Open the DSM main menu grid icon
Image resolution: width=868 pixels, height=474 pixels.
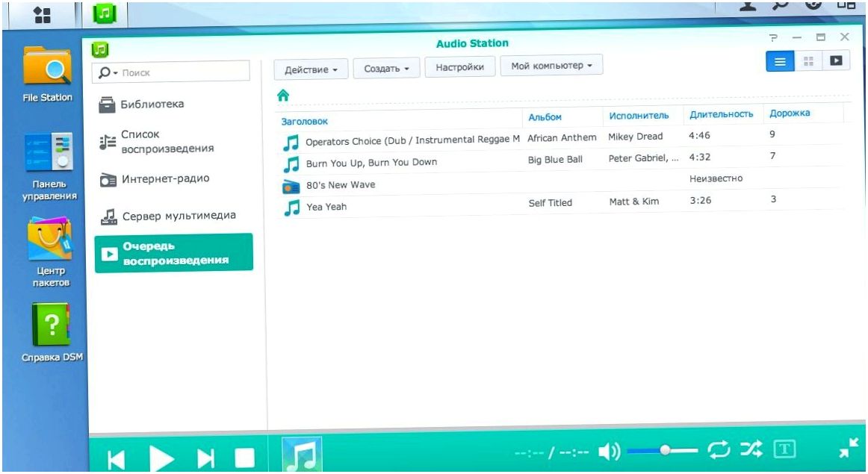click(42, 14)
